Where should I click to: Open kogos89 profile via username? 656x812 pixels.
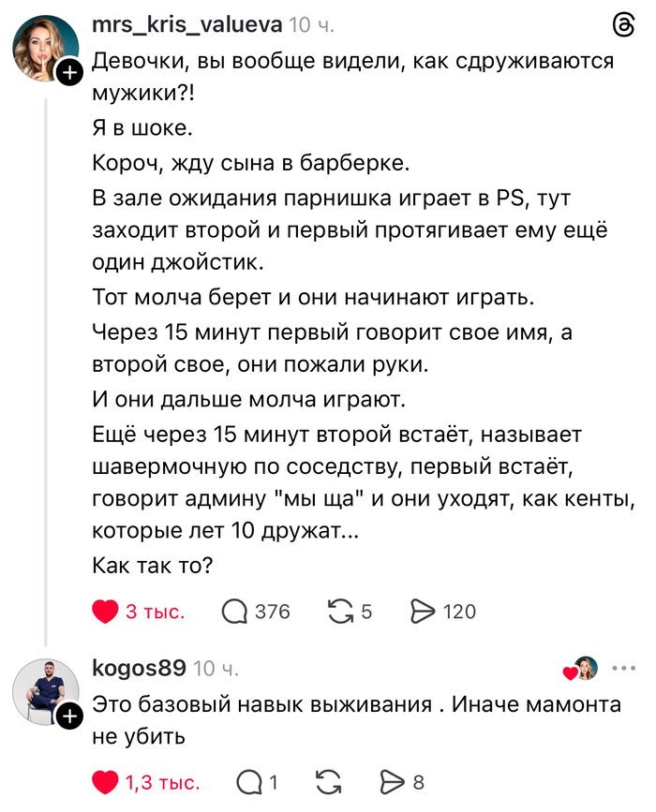pos(139,668)
